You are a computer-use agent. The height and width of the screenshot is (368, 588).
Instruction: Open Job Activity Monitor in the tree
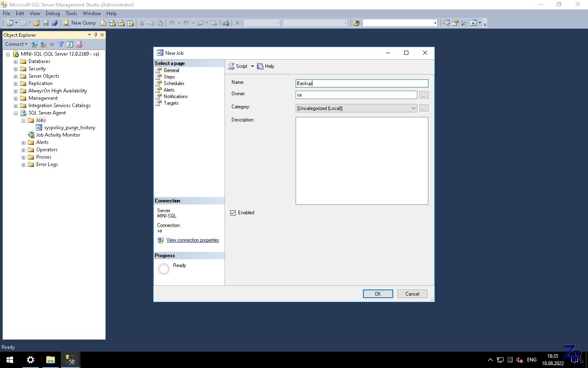click(x=58, y=135)
